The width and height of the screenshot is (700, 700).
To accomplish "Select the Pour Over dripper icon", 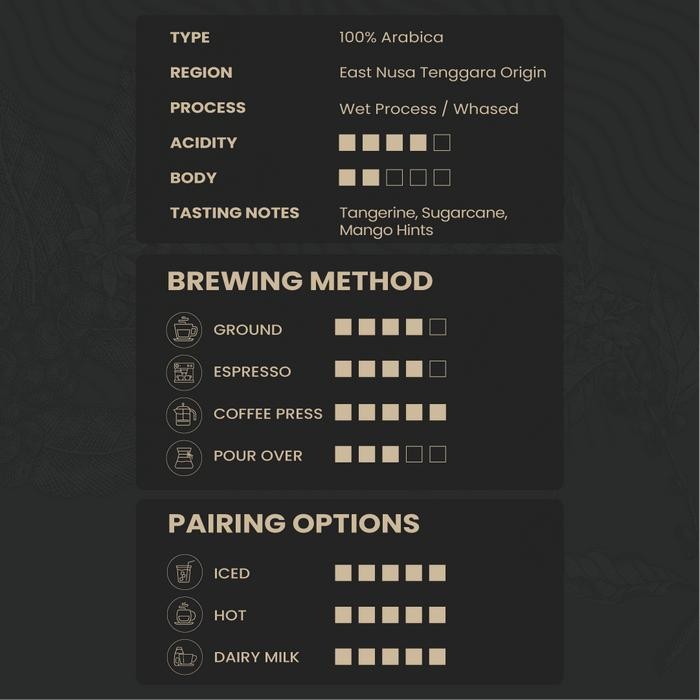I will 184,456.
